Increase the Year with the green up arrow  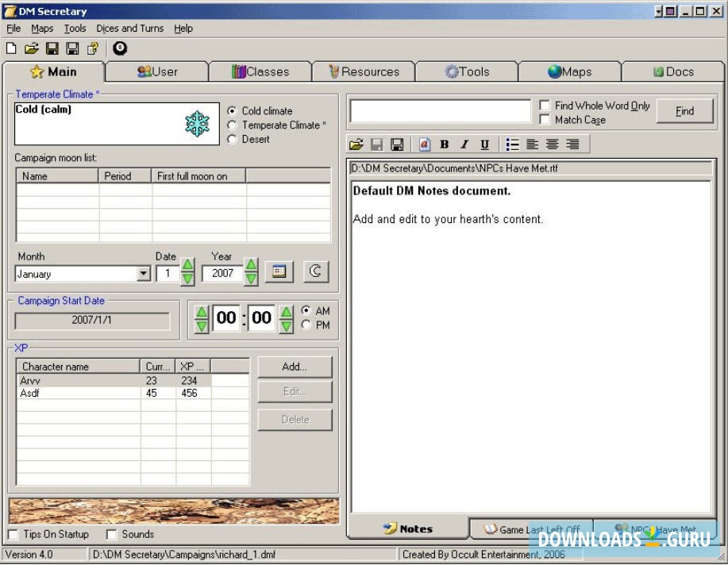tap(251, 264)
